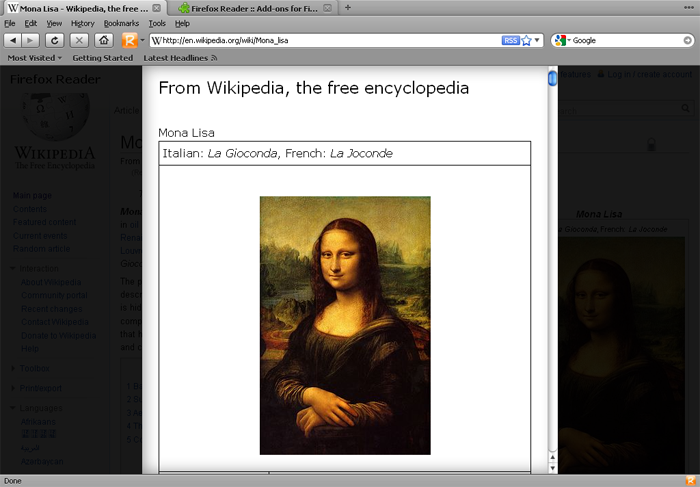Open the Contents sidebar link
Image resolution: width=700 pixels, height=487 pixels.
(x=29, y=209)
